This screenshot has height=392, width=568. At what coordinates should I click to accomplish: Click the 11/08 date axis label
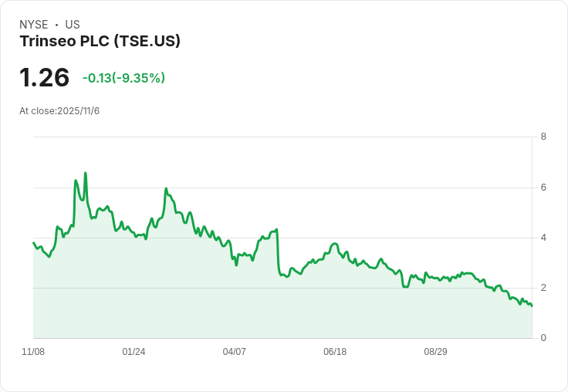[33, 352]
